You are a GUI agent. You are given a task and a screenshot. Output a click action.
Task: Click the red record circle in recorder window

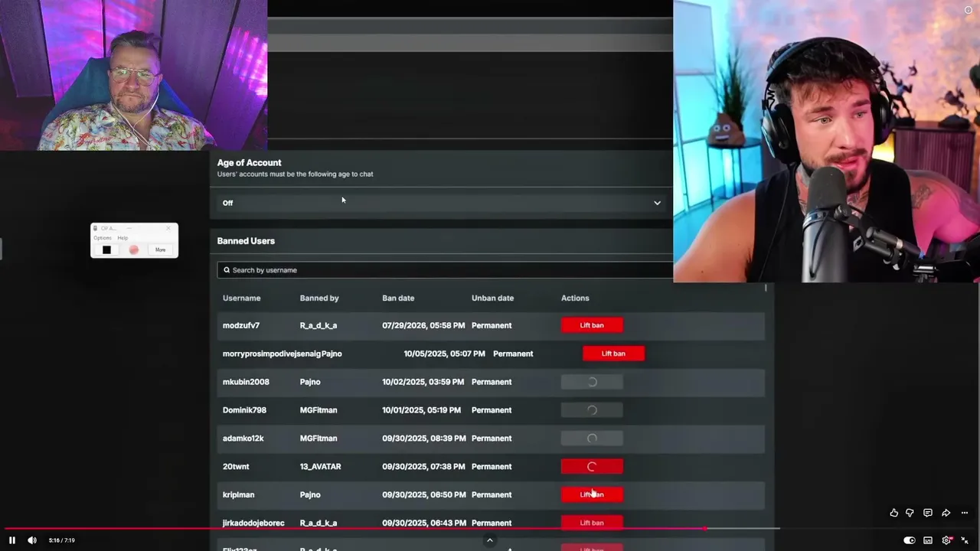134,249
